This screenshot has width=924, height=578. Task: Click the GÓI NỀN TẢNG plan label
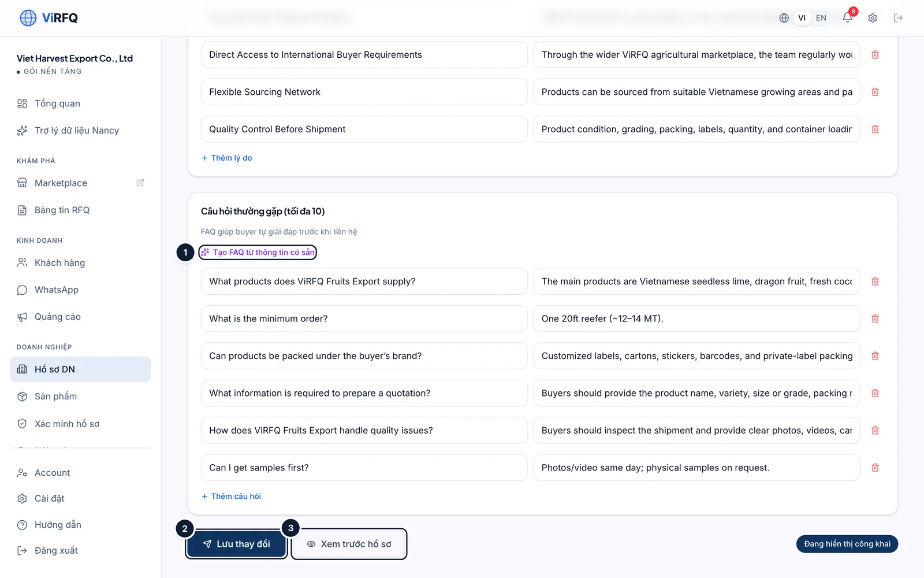[53, 71]
